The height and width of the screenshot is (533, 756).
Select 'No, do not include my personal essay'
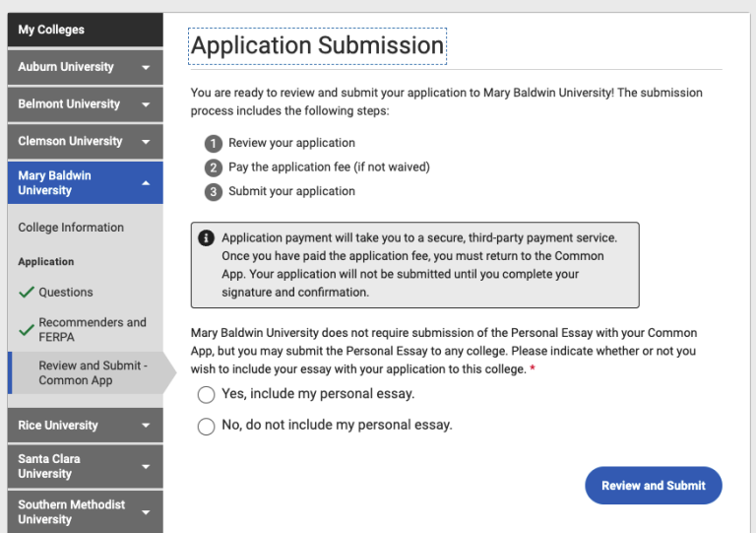click(206, 427)
